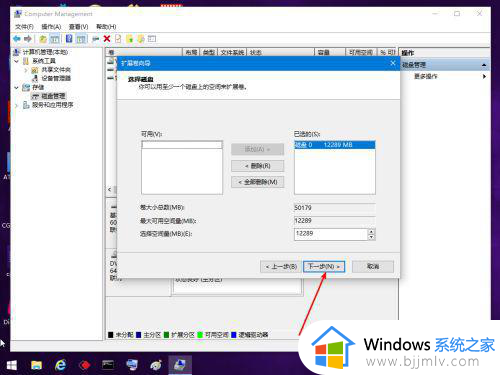
Task: Click the properties page icon with checkmark
Action: click(118, 39)
